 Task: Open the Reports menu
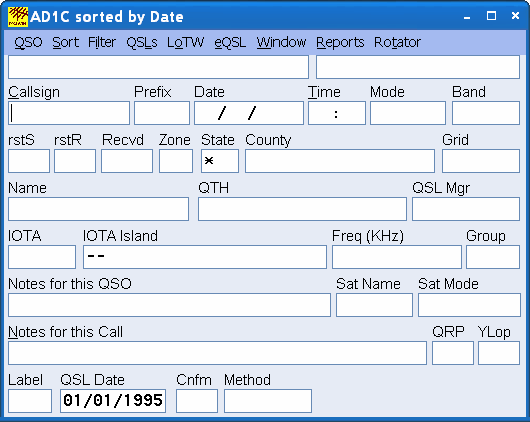(340, 43)
